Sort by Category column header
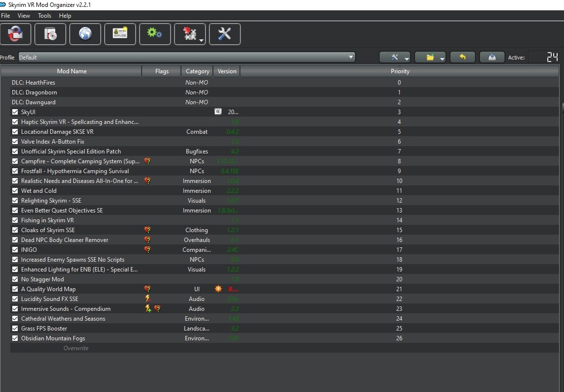564x392 pixels. point(198,71)
